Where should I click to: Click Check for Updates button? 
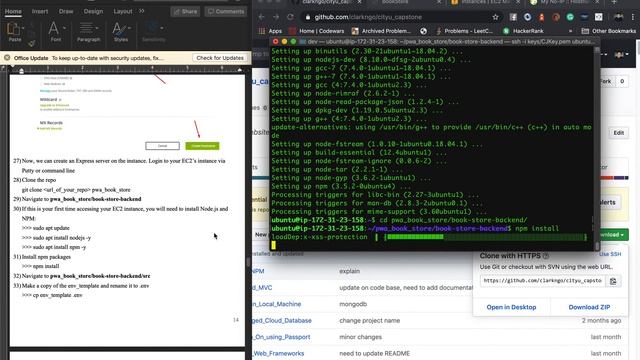pos(220,58)
